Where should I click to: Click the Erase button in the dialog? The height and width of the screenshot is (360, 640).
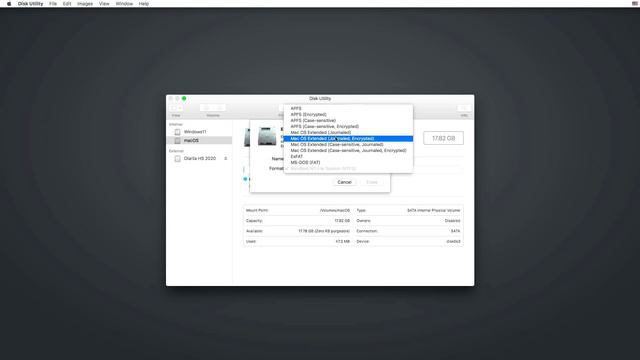(x=372, y=182)
